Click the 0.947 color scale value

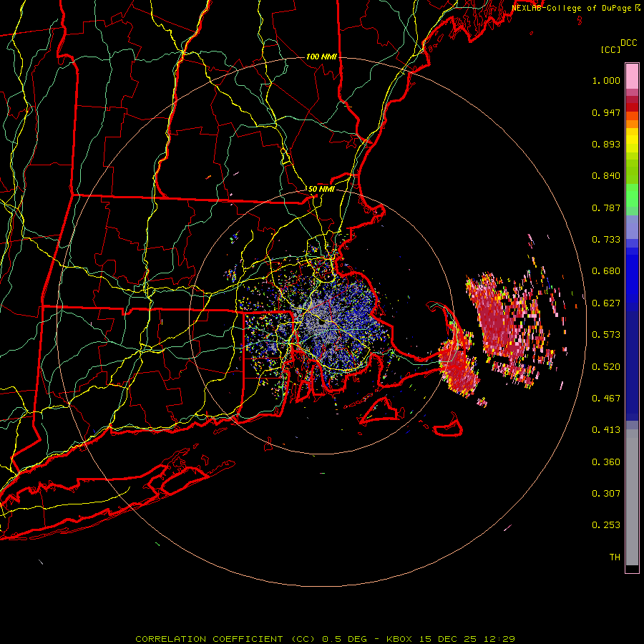pyautogui.click(x=606, y=112)
